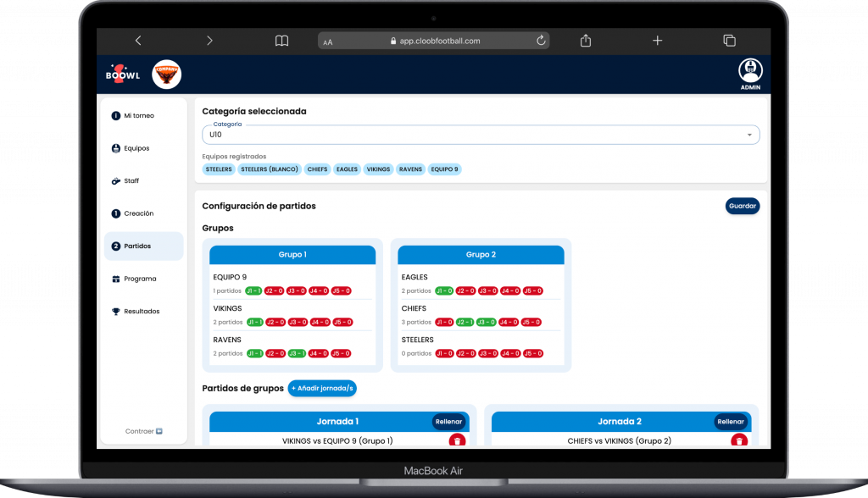Open Safari tab overview
This screenshot has height=498, width=868.
pos(729,41)
